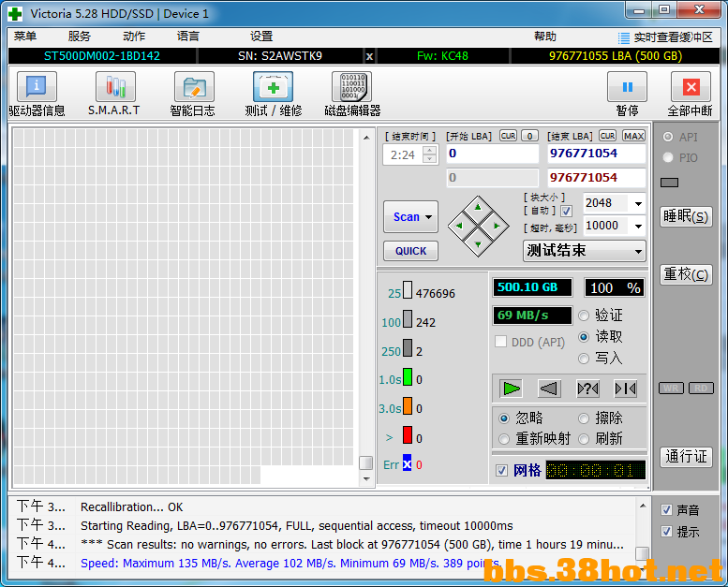Select the PIO access mode radio
Screen dimensions: 728x587
point(668,158)
